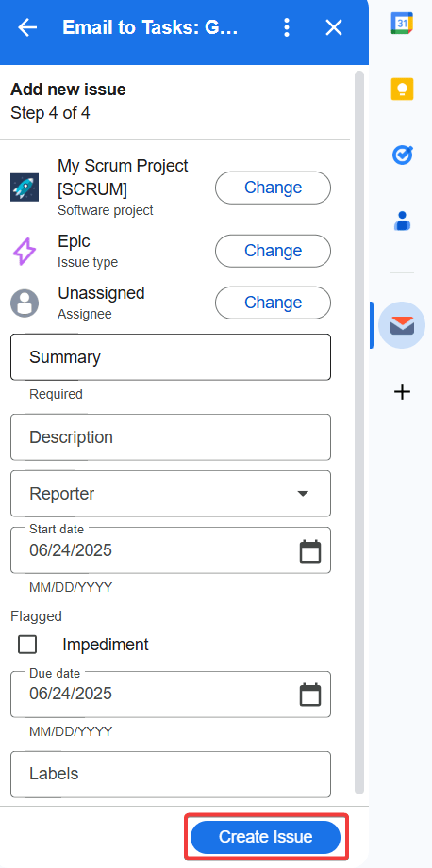
Task: Click the Create Issue button
Action: [x=265, y=837]
